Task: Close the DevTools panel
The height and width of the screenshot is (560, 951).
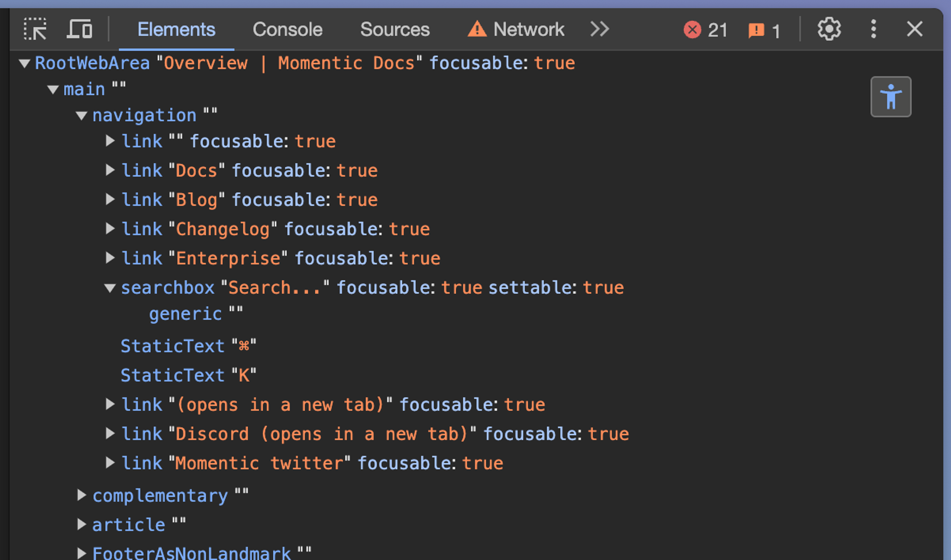Action: [x=914, y=29]
